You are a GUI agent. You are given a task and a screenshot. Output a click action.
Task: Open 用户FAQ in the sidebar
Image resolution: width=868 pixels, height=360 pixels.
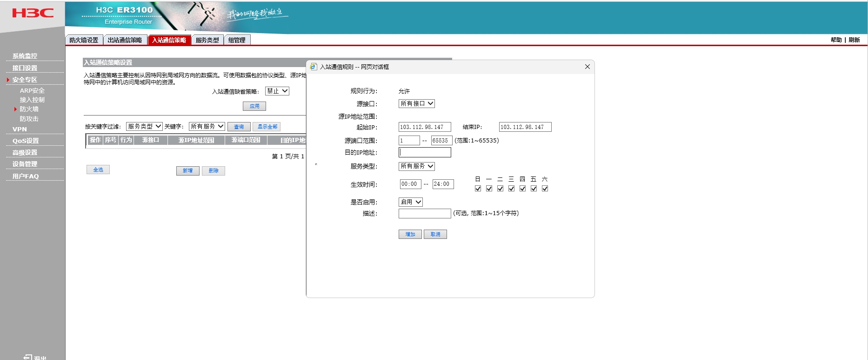[x=26, y=176]
